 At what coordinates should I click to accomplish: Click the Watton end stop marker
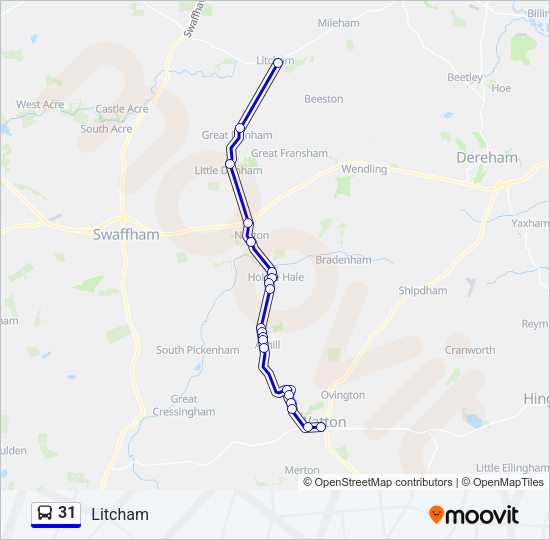click(321, 427)
